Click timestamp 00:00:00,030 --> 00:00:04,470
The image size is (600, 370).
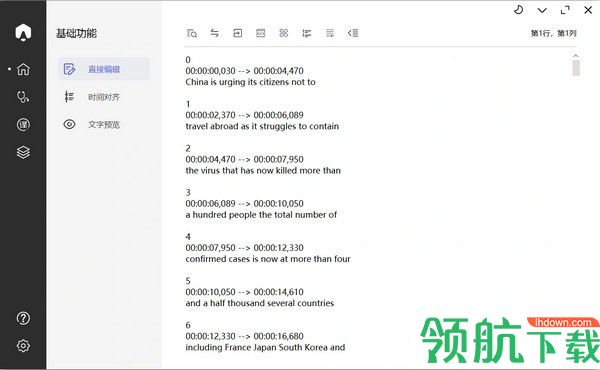245,71
